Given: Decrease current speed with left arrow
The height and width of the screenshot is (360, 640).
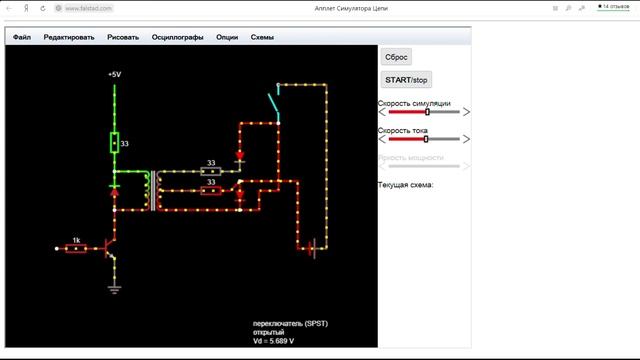Looking at the screenshot, I should click(382, 139).
